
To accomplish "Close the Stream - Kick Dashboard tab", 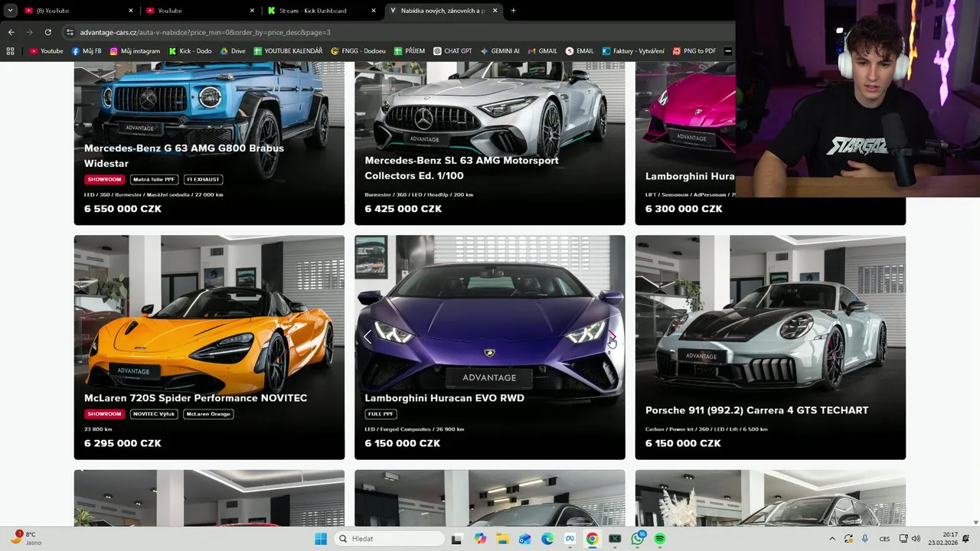I will [374, 11].
